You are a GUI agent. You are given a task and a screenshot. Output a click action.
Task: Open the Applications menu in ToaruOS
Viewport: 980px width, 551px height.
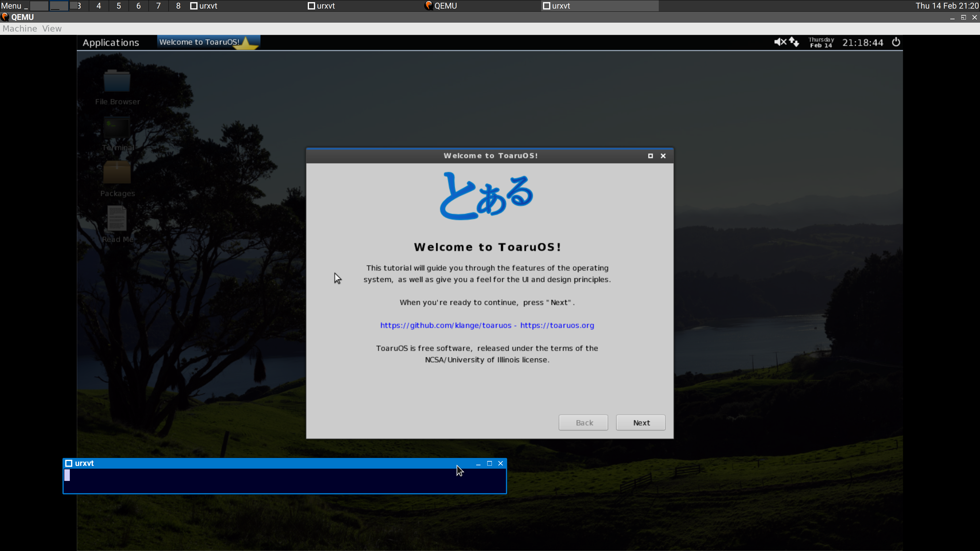(x=111, y=43)
